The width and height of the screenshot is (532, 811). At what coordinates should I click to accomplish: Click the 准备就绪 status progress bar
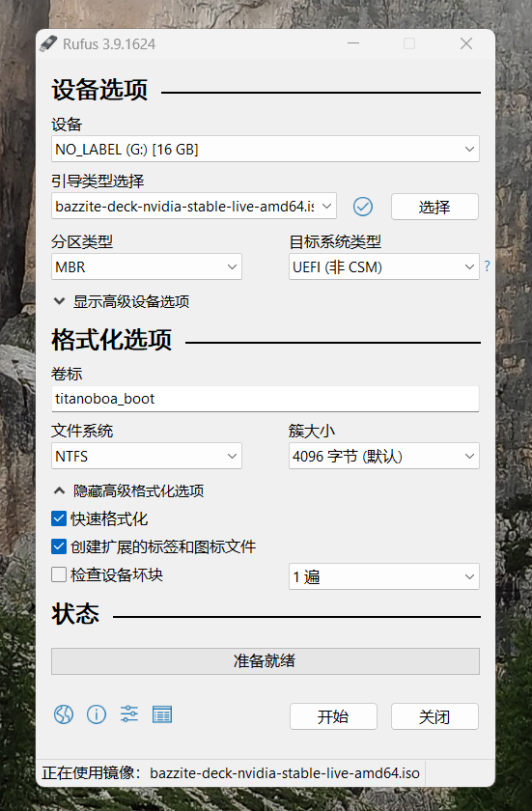[266, 661]
